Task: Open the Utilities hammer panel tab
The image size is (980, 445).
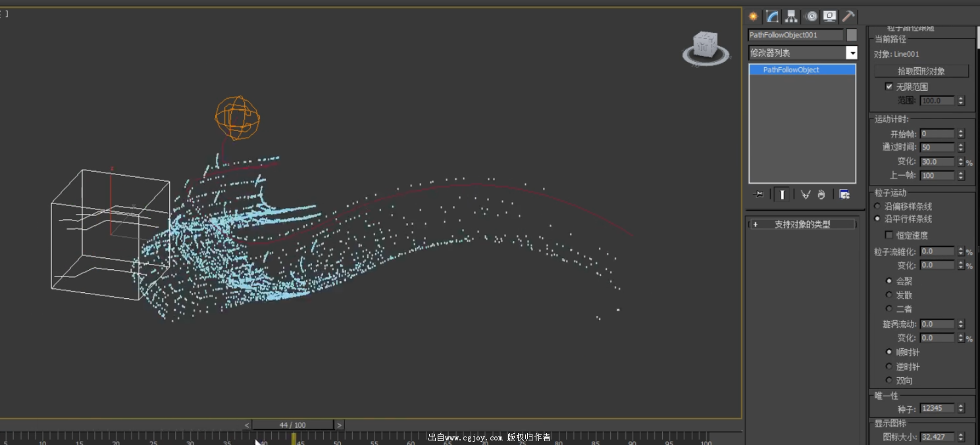Action: (x=848, y=16)
